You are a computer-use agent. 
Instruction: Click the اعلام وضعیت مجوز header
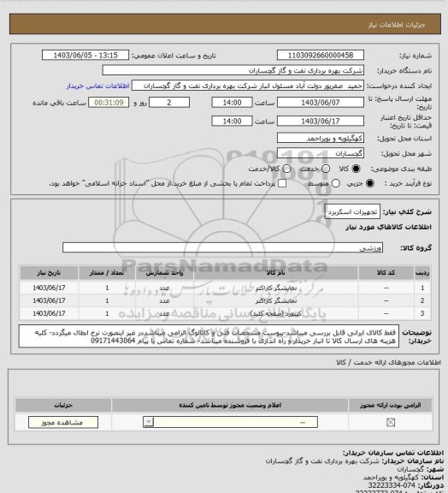click(230, 406)
